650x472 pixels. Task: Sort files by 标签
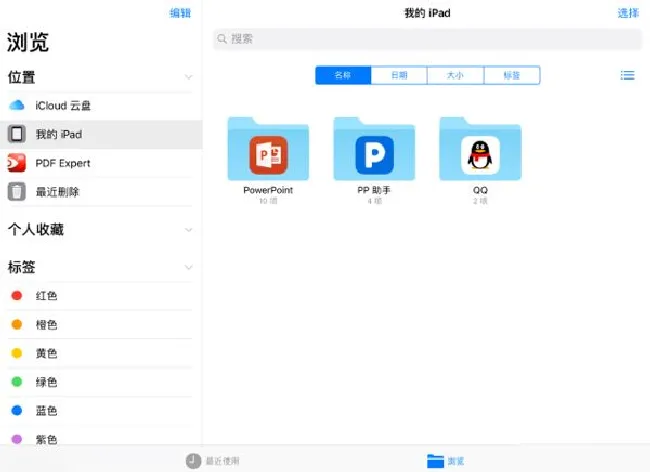coord(512,75)
